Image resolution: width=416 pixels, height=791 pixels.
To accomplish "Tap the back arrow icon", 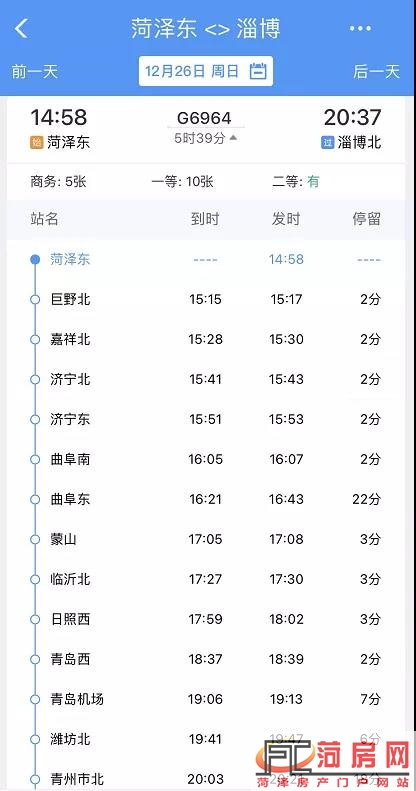I will [21, 29].
